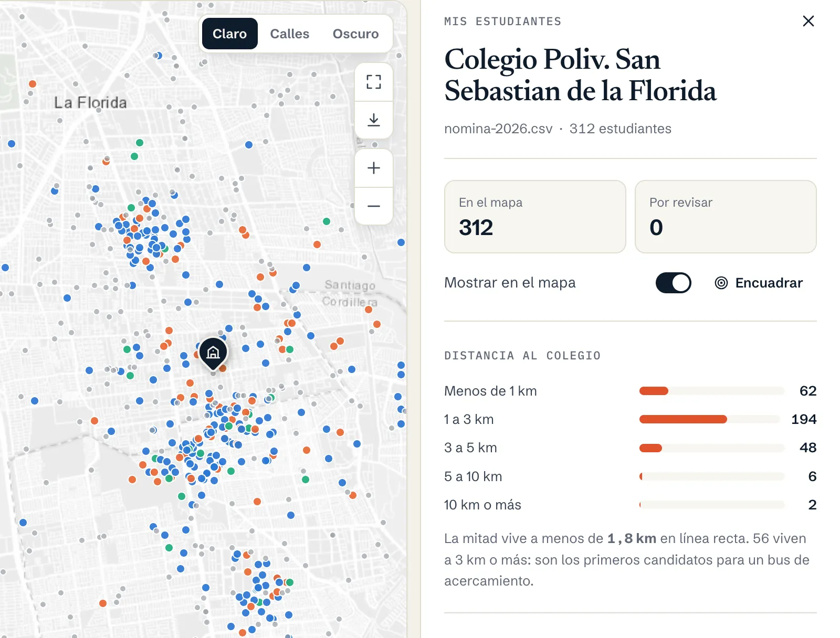Open the En el mapa 312 card
Screen dimensions: 840x638
click(535, 217)
